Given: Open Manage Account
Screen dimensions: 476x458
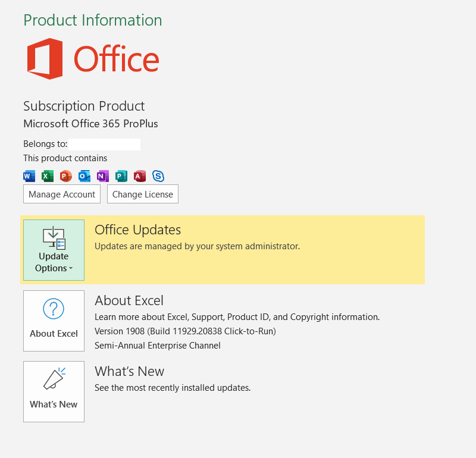Looking at the screenshot, I should [x=62, y=194].
